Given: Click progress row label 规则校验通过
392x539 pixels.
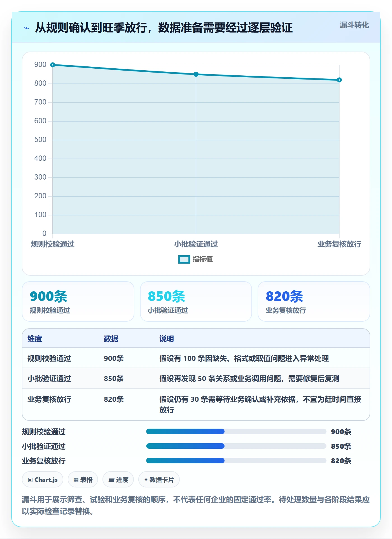Looking at the screenshot, I should point(44,432).
